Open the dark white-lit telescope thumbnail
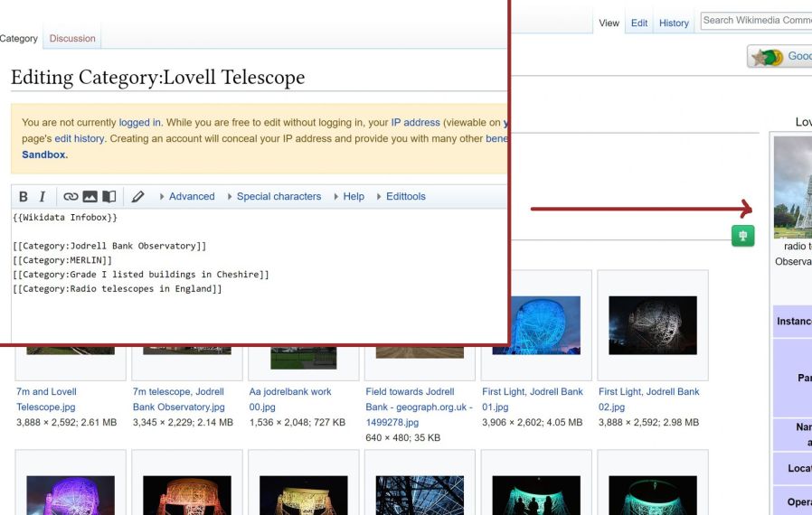Image resolution: width=812 pixels, height=515 pixels. coord(653,325)
